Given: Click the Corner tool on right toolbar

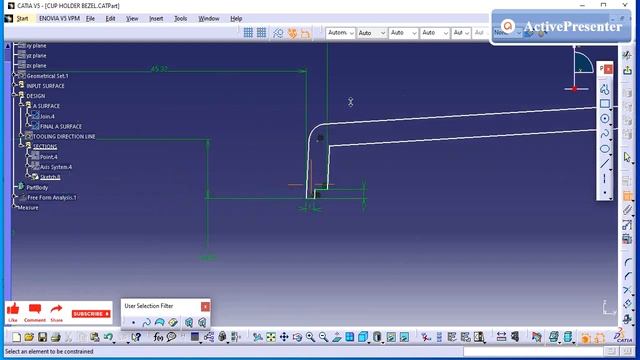Looking at the screenshot, I should pos(627,262).
